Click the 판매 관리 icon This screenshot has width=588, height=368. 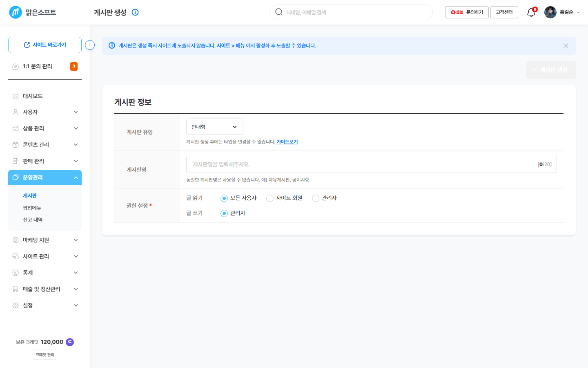click(16, 161)
